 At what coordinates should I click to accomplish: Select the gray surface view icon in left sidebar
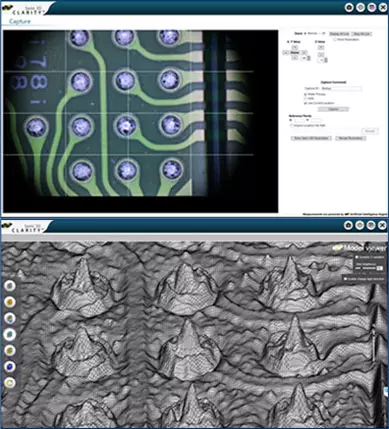[x=10, y=286]
